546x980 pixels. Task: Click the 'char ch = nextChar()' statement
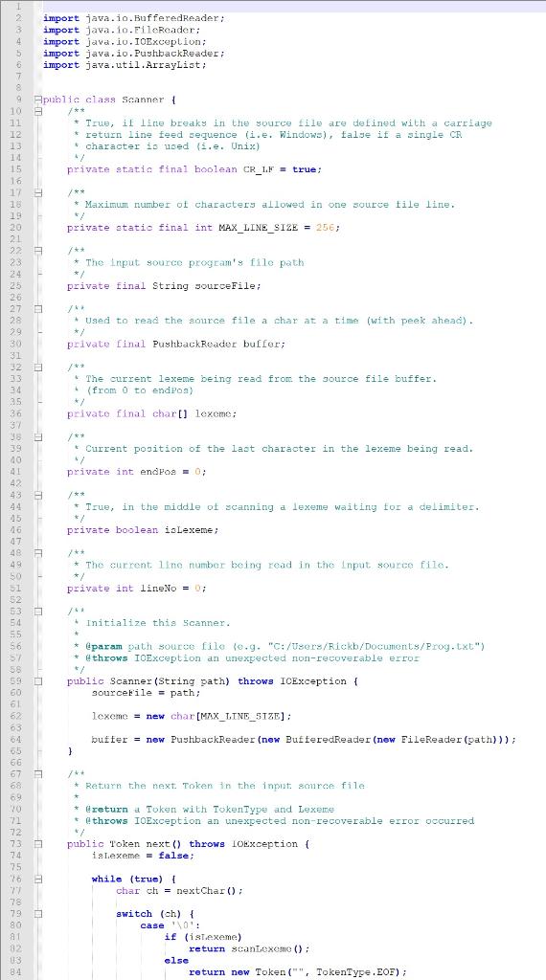(179, 891)
